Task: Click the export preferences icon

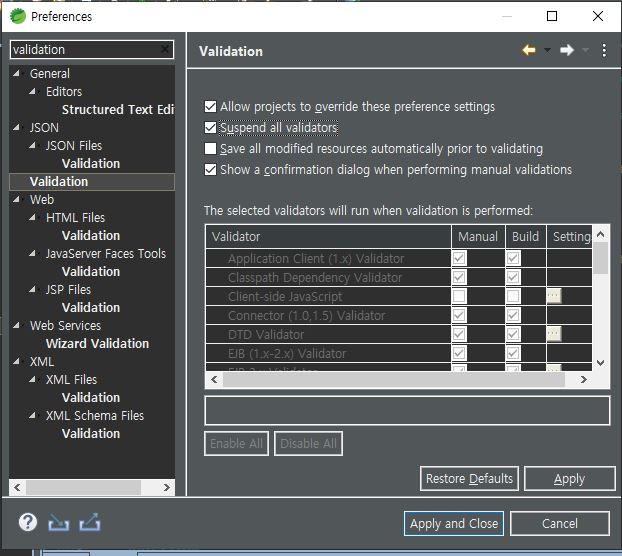Action: (x=89, y=523)
